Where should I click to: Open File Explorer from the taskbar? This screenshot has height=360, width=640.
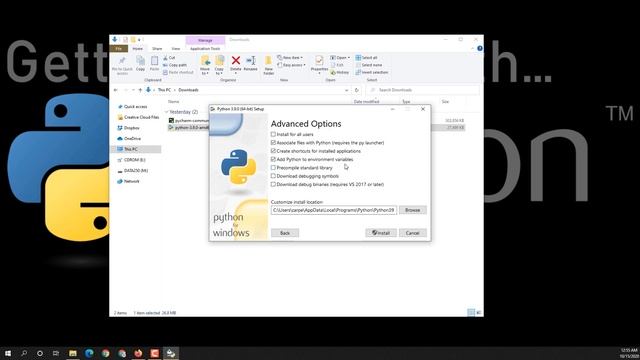pyautogui.click(x=73, y=353)
